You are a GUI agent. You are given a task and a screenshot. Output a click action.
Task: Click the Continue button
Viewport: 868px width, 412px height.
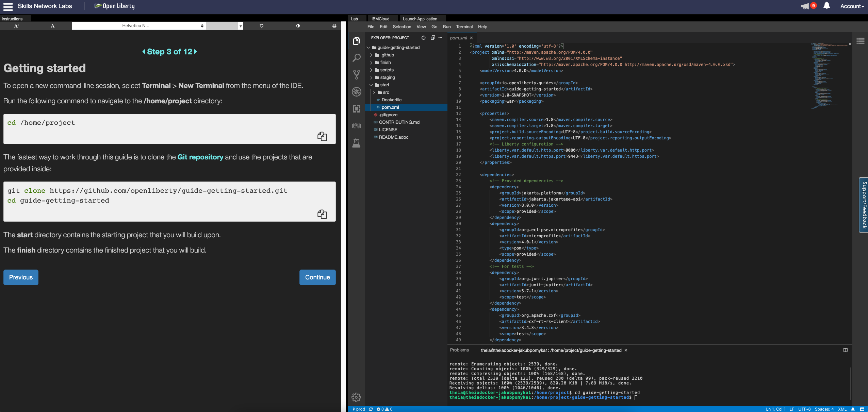(x=317, y=277)
